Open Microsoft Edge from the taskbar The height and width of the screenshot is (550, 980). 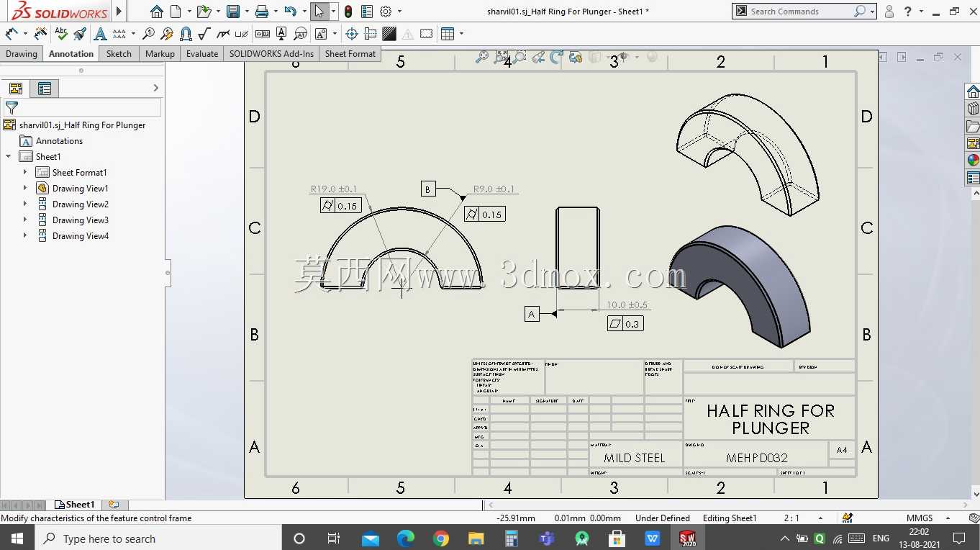coord(406,538)
